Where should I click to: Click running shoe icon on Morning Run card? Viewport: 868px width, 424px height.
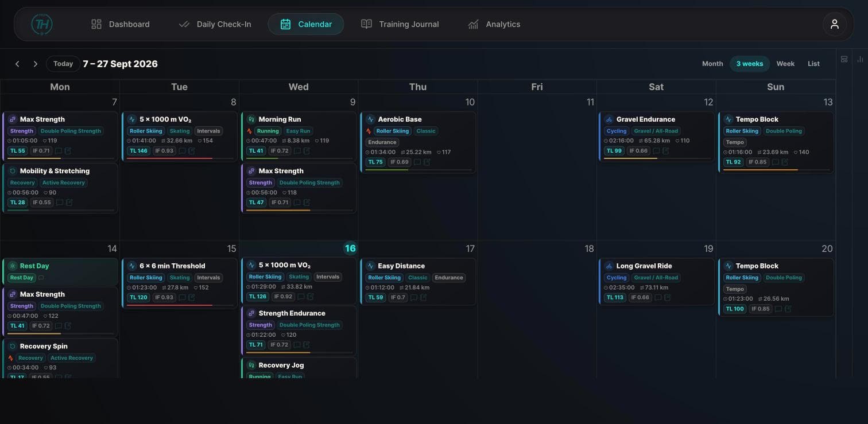point(251,119)
